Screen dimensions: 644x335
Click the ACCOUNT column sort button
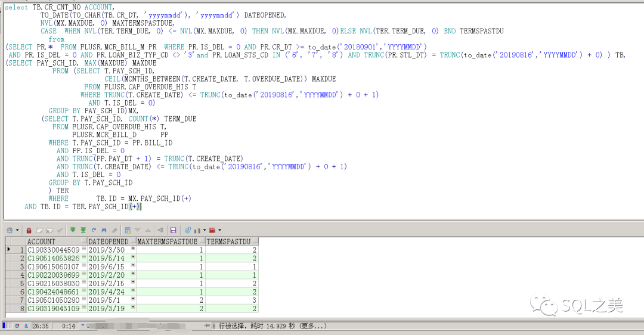coord(84,241)
